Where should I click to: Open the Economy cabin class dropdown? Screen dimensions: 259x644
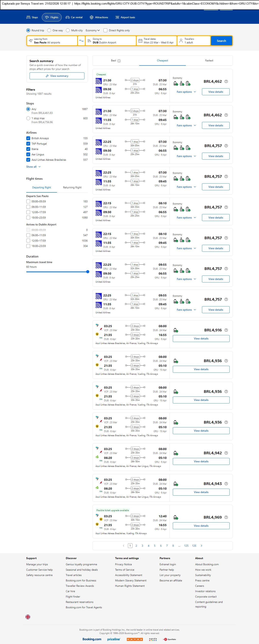(x=93, y=31)
